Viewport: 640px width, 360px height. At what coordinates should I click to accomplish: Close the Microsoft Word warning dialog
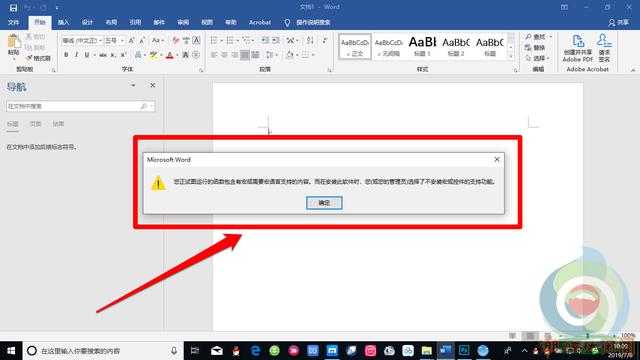point(497,159)
